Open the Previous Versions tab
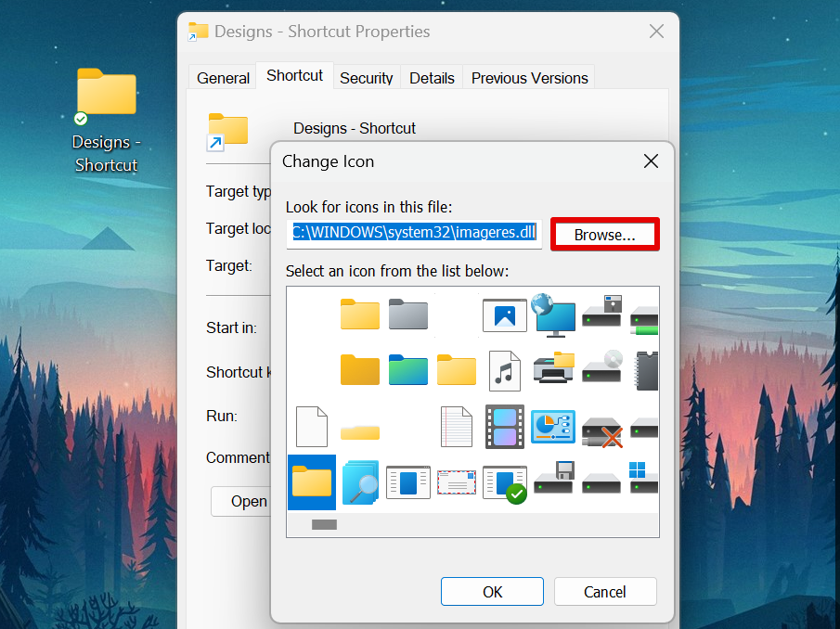This screenshot has height=629, width=840. coord(529,78)
